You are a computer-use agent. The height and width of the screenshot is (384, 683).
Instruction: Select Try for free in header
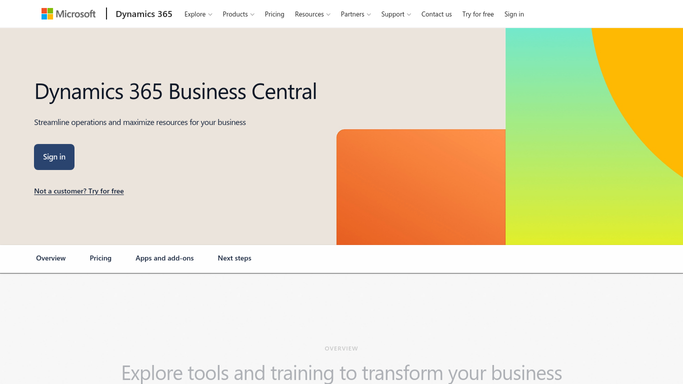pyautogui.click(x=478, y=14)
